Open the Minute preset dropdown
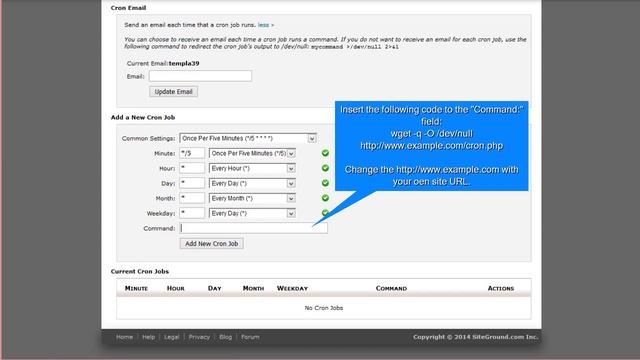This screenshot has height=360, width=640. click(252, 153)
